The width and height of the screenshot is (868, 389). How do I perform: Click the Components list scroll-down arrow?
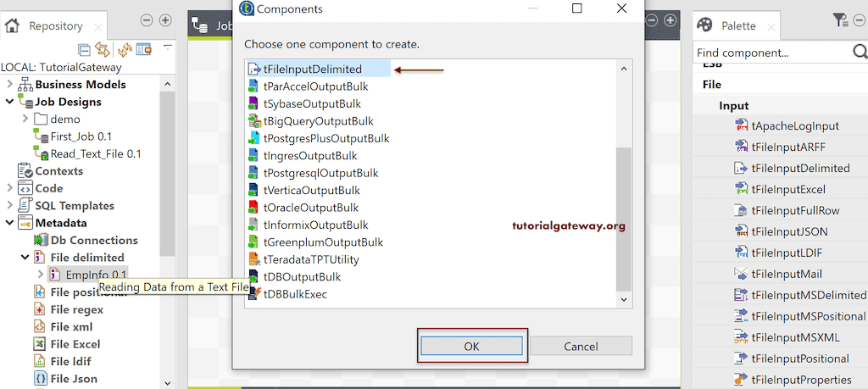[x=623, y=299]
